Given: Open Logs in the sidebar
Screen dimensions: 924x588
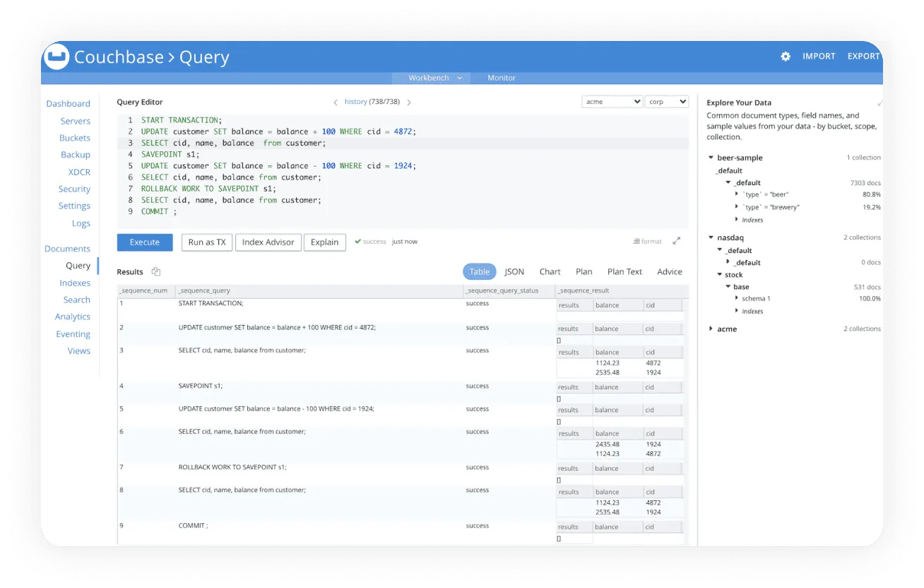Looking at the screenshot, I should pos(81,223).
